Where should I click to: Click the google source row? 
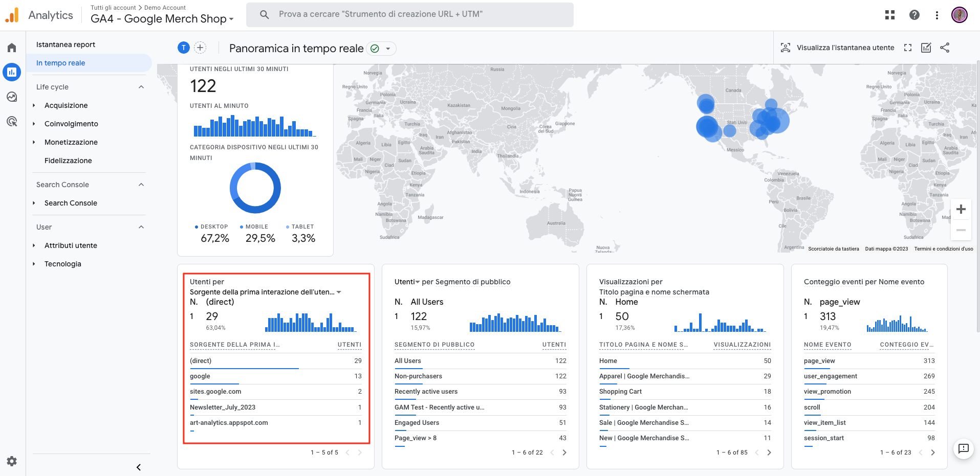276,376
